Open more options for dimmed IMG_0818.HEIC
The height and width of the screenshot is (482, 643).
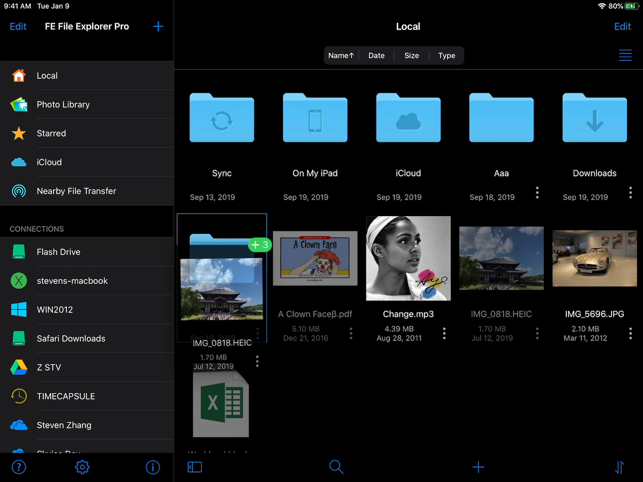click(x=537, y=333)
